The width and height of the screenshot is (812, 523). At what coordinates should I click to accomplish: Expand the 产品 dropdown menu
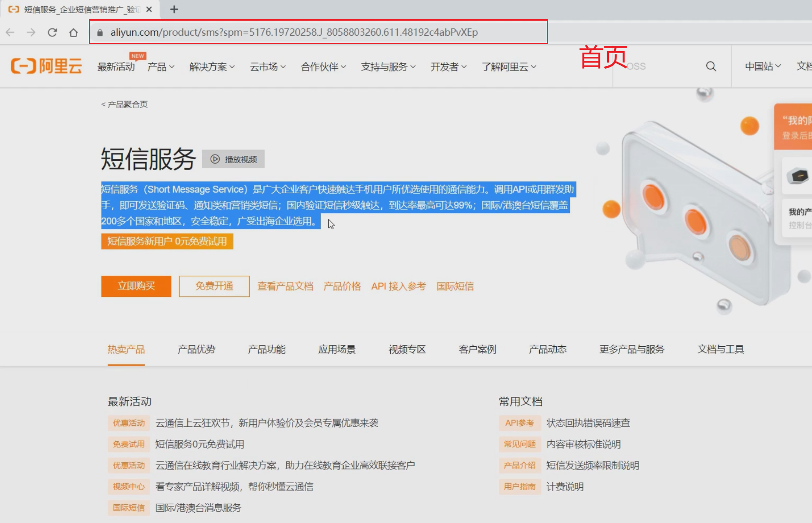tap(161, 67)
